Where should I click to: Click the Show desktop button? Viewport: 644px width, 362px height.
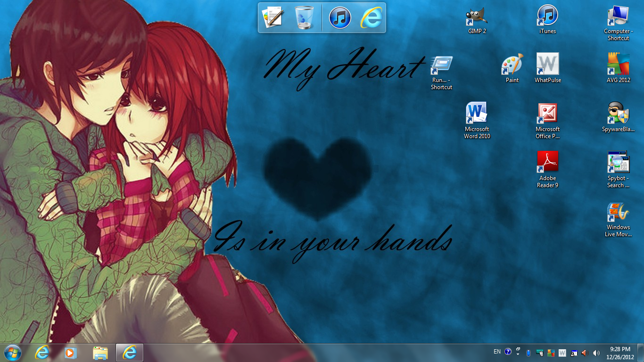coord(641,353)
